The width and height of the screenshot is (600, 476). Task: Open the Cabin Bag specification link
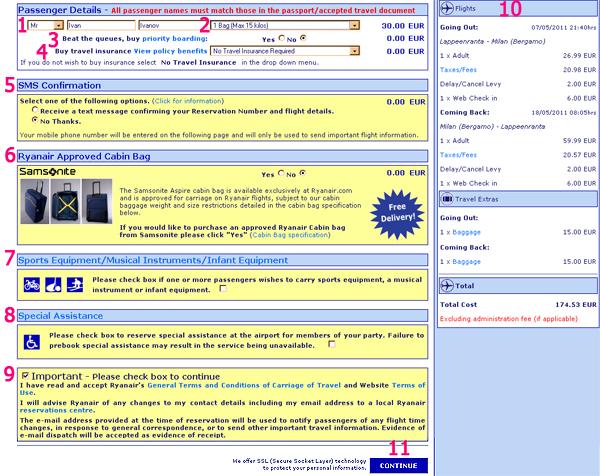[290, 235]
